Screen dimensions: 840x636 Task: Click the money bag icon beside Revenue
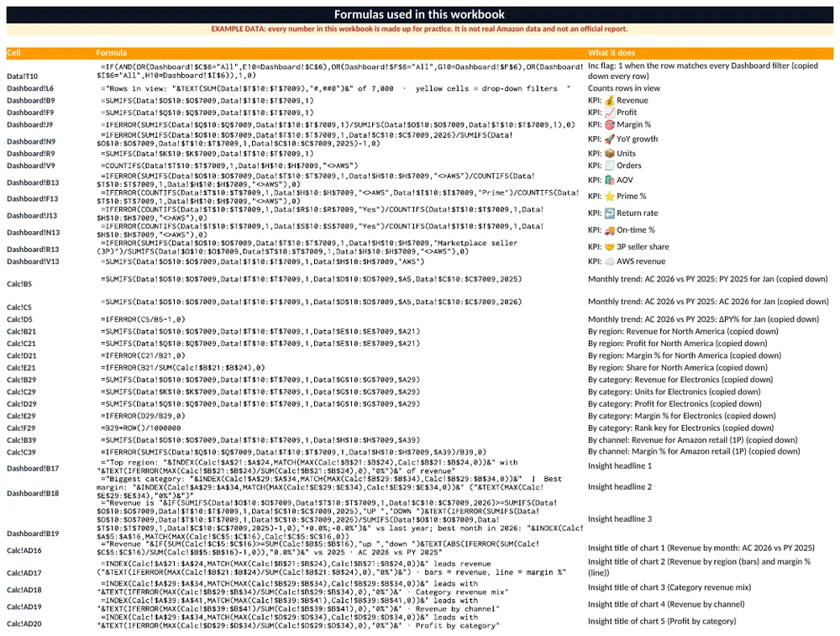609,101
